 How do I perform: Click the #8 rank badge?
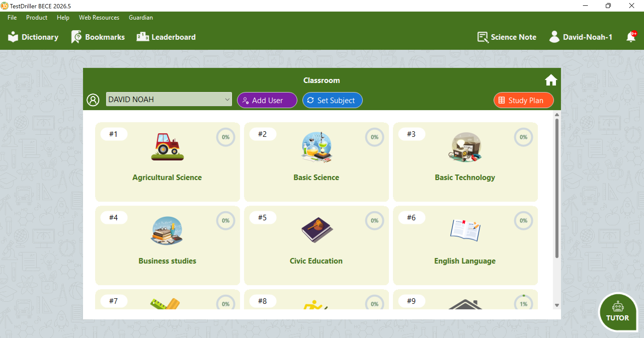pos(263,301)
